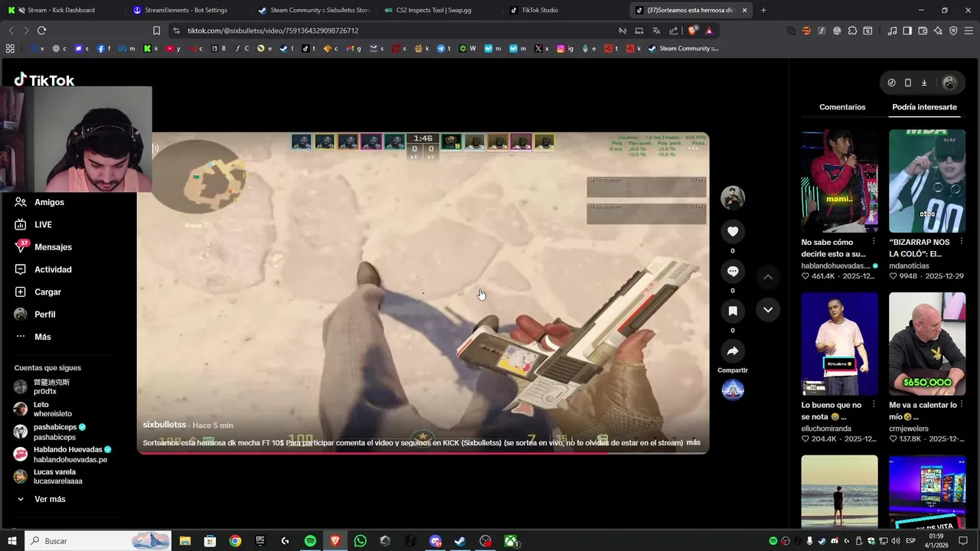Save video with the bookmark icon
This screenshot has height=551, width=980.
tap(733, 311)
